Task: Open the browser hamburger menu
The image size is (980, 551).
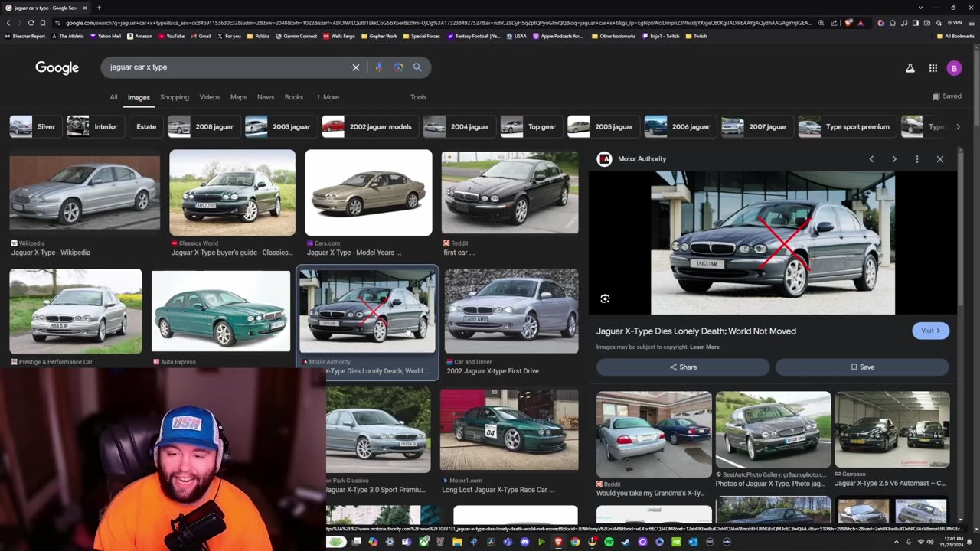Action: [970, 23]
